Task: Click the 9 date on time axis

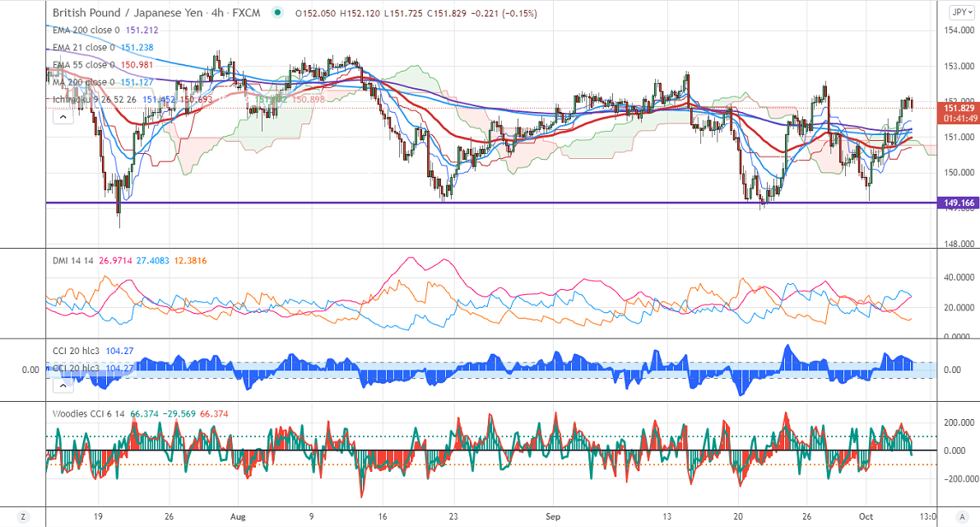Action: pos(311,517)
